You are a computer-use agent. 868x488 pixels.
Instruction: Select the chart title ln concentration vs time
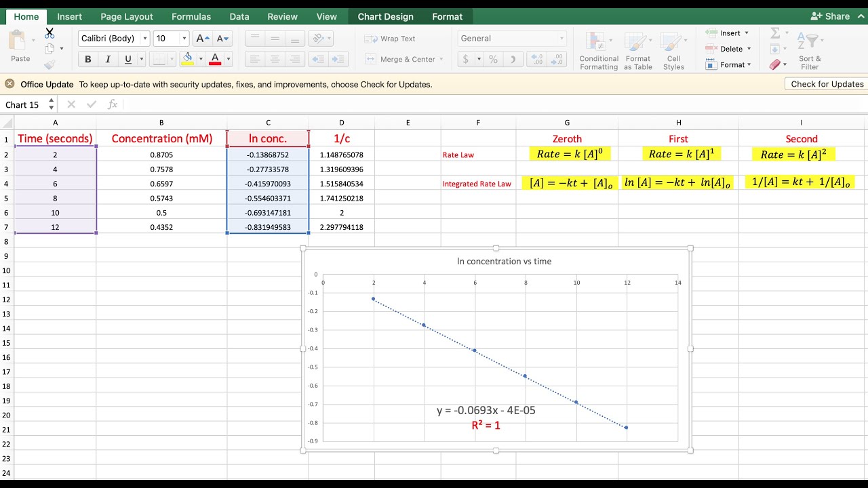tap(504, 261)
